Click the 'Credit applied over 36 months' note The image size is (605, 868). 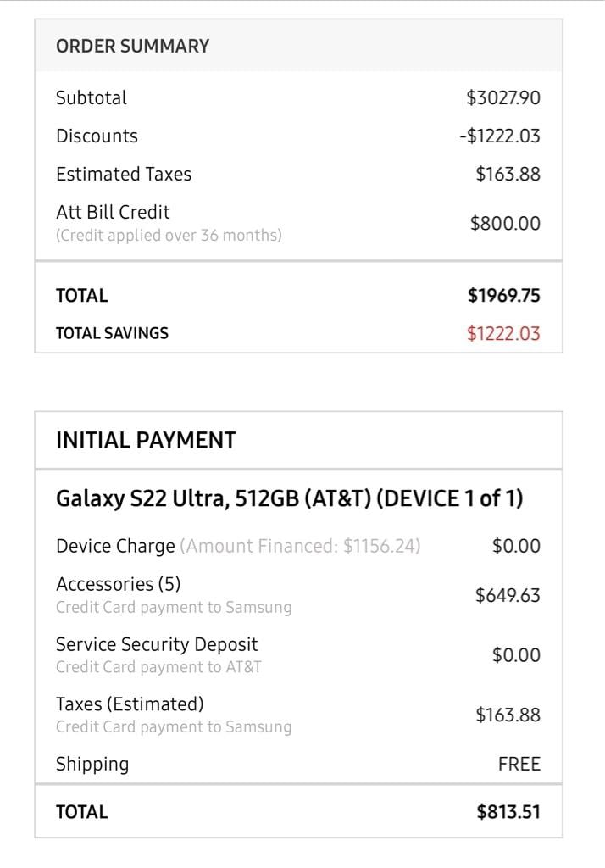tap(169, 235)
